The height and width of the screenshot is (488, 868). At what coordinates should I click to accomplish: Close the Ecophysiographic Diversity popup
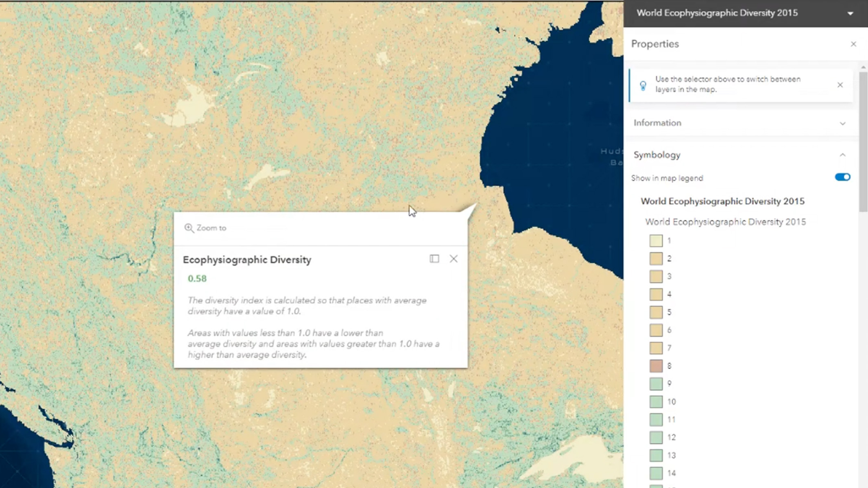pyautogui.click(x=454, y=259)
